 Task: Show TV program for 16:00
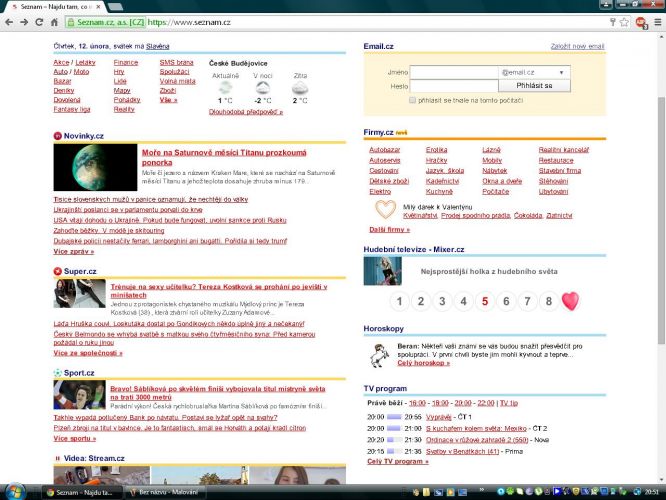click(x=417, y=403)
